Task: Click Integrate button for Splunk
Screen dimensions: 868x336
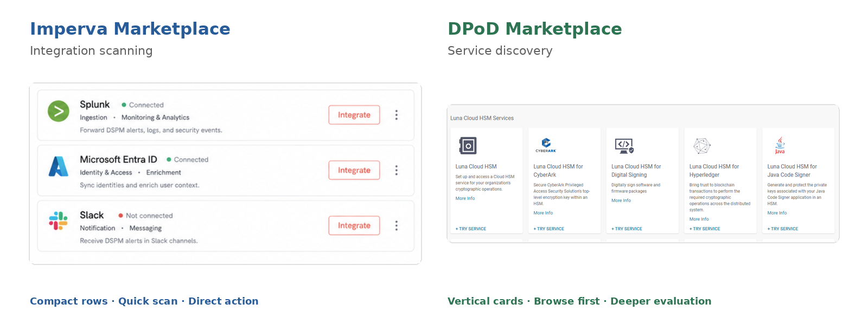Action: 354,115
